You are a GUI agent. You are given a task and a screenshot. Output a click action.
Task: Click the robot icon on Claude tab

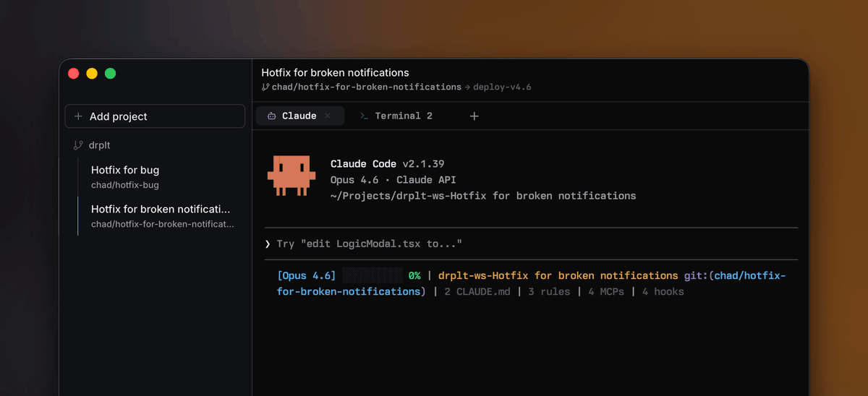(x=271, y=116)
